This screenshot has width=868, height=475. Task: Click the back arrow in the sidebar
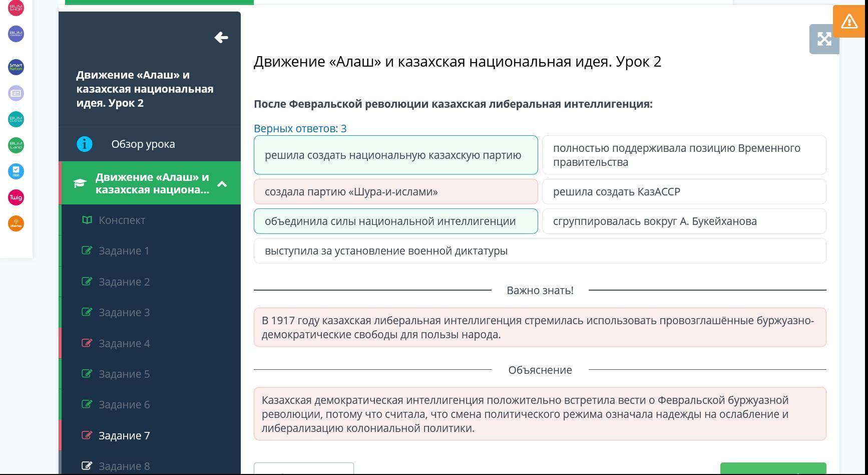(x=221, y=38)
